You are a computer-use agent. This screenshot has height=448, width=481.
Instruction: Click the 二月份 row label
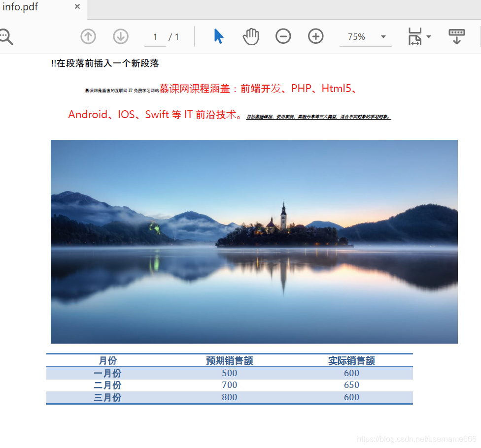point(107,385)
